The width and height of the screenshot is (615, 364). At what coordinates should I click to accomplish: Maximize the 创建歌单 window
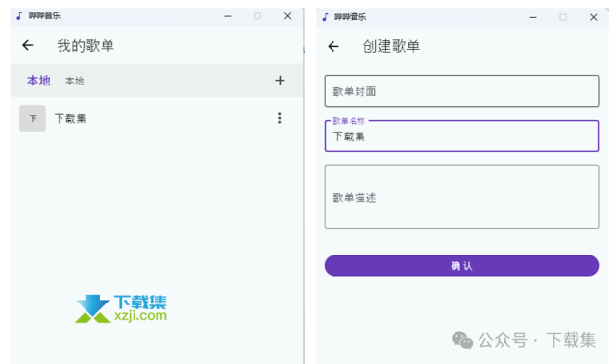click(563, 17)
